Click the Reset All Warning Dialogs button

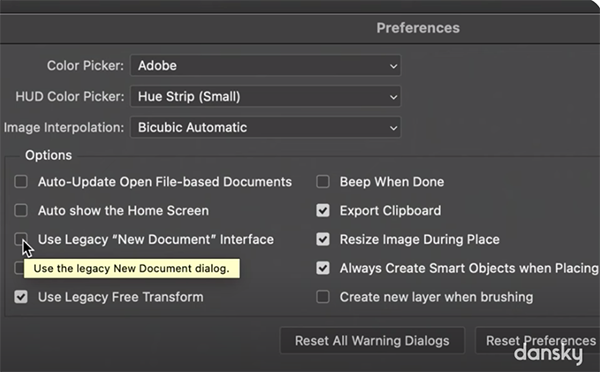pyautogui.click(x=372, y=340)
